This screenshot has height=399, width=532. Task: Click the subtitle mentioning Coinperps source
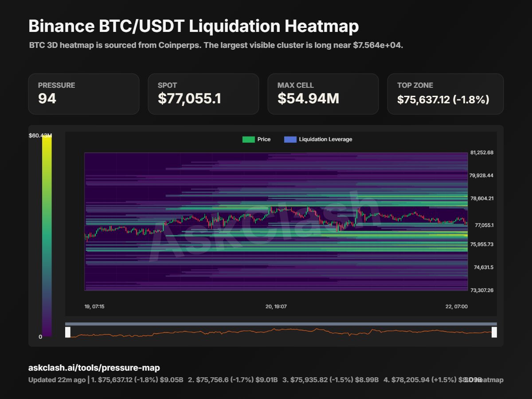(x=216, y=46)
